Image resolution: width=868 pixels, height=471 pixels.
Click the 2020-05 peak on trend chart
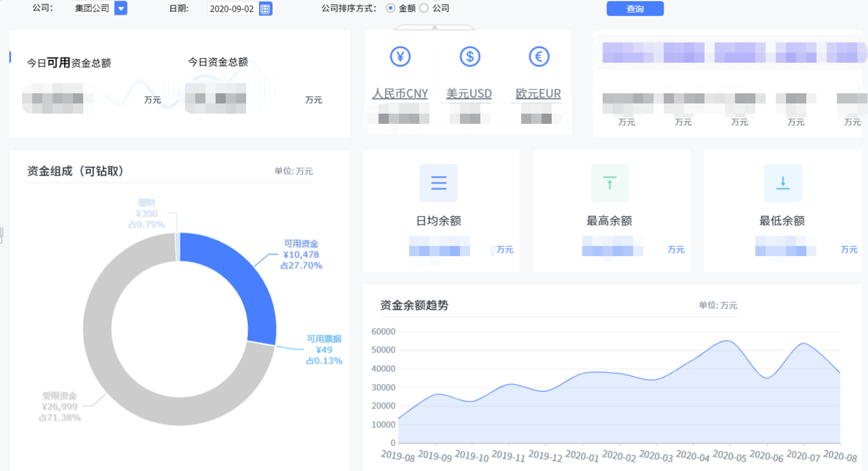pyautogui.click(x=728, y=341)
